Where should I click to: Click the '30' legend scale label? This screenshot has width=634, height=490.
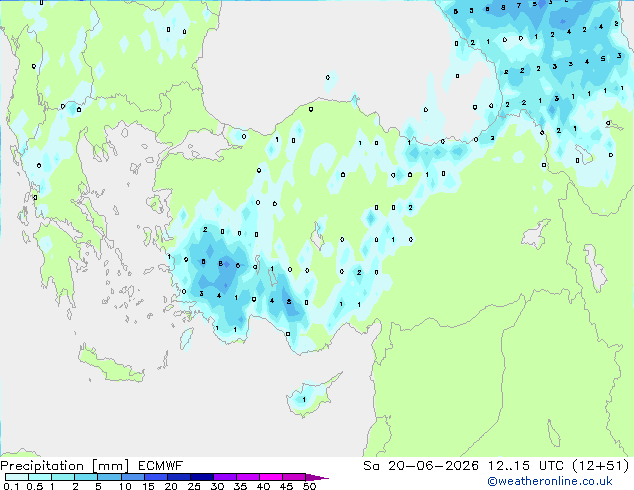(217, 486)
